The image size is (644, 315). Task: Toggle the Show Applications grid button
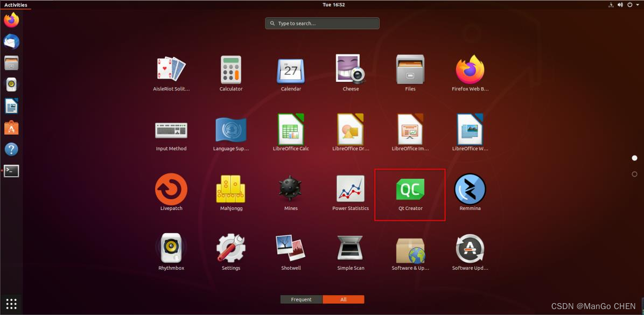point(11,304)
